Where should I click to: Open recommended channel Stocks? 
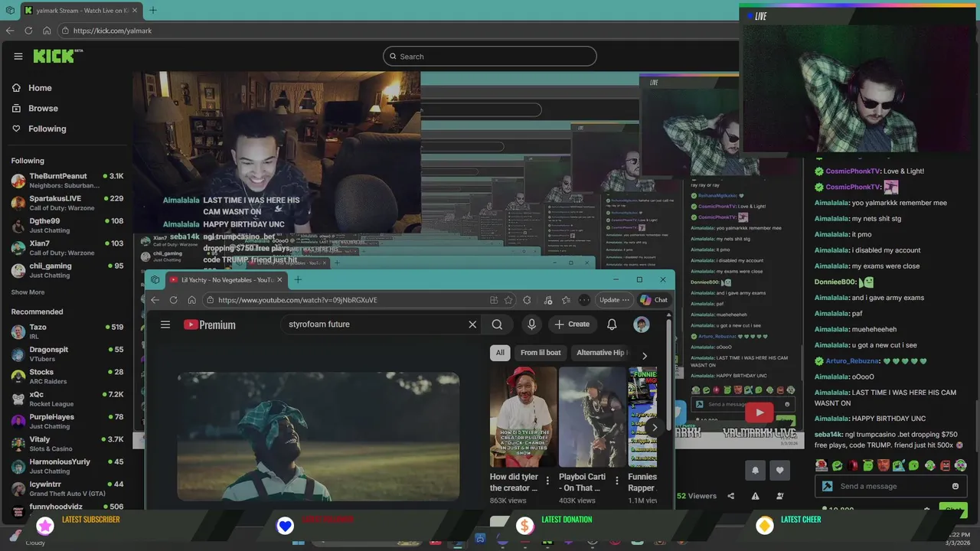[67, 377]
